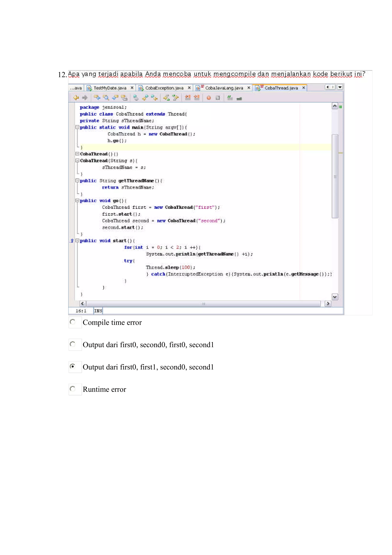Screen dimensions: 392x555
Task: Click the INS insert mode indicator
Action: tap(98, 311)
